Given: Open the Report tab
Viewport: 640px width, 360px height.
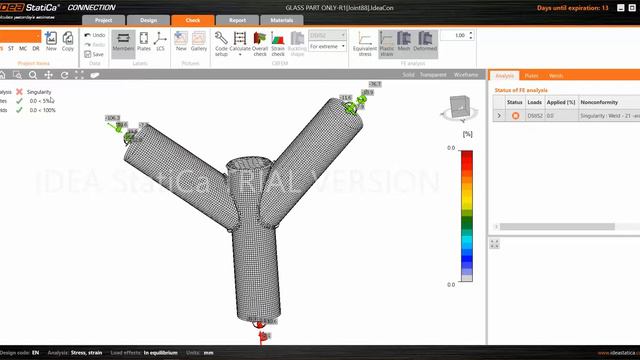Looking at the screenshot, I should pos(237,20).
